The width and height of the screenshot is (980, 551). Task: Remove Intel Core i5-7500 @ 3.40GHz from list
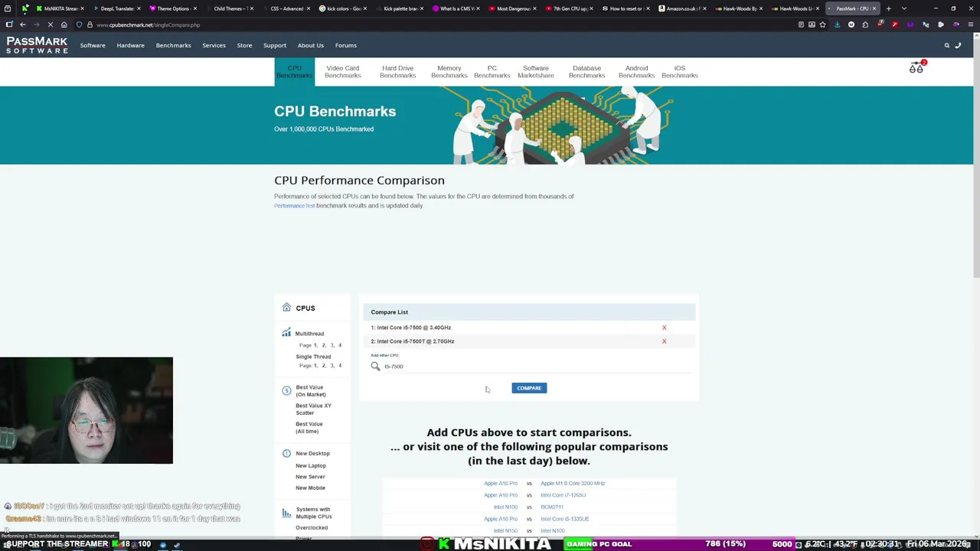coord(664,328)
